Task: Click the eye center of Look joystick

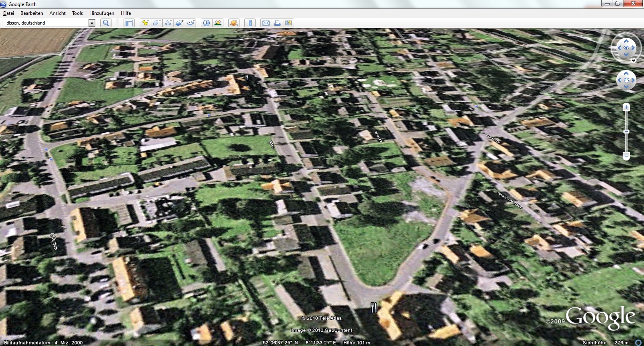Action: click(626, 48)
